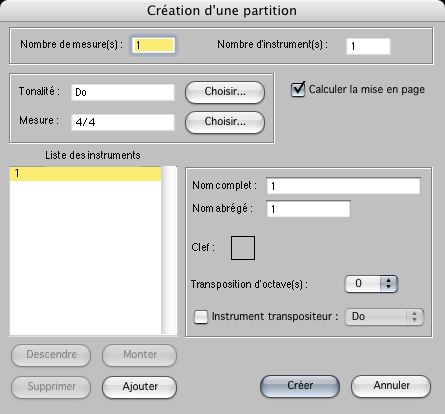Click the Créer button
445x414 pixels.
tap(300, 386)
